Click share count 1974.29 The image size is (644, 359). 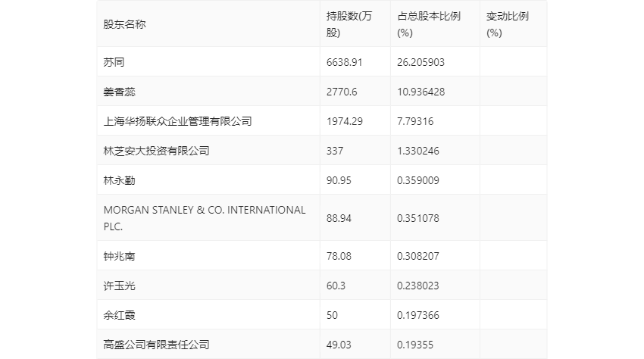(344, 121)
